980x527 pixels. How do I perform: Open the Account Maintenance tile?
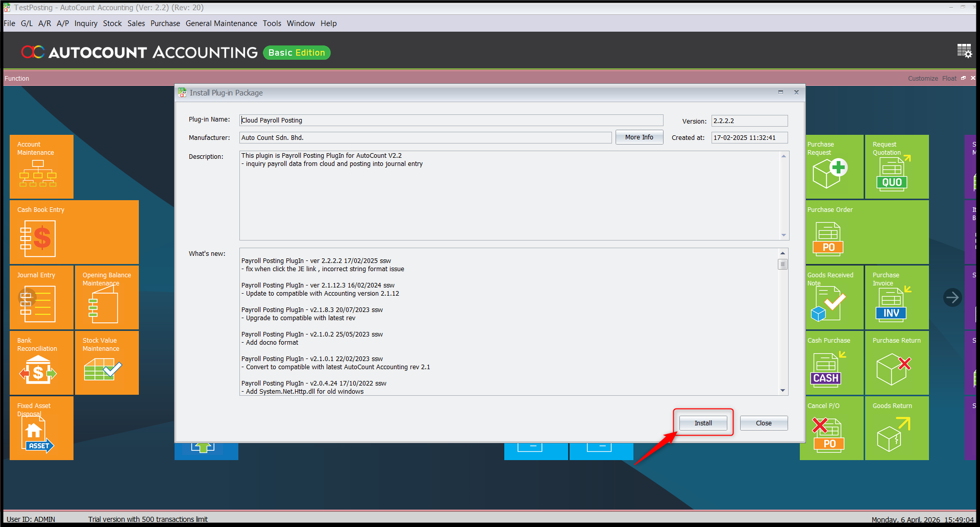41,166
